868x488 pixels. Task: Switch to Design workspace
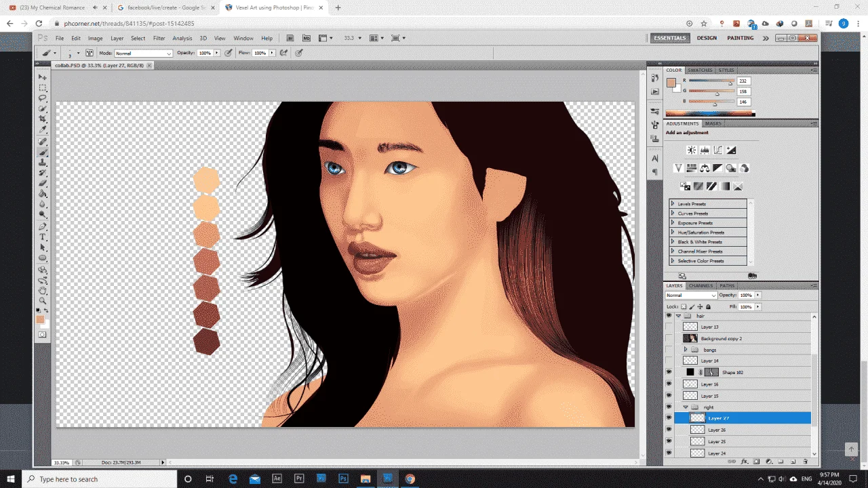707,38
